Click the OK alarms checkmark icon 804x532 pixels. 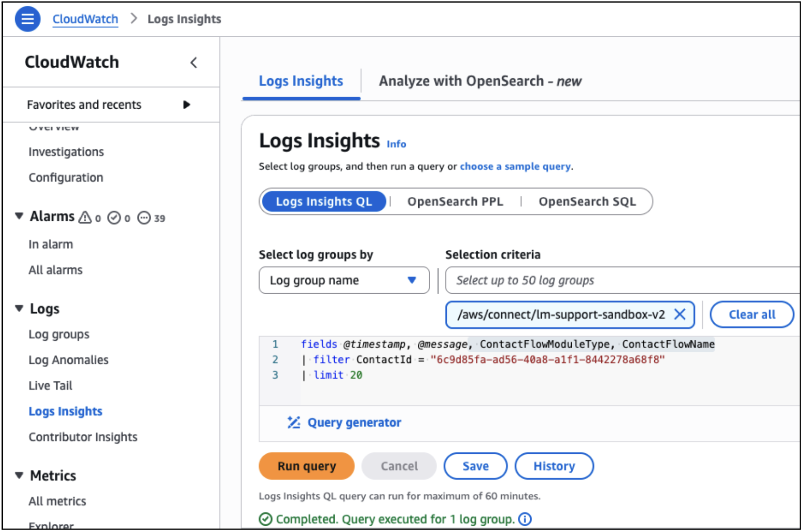[x=114, y=218]
